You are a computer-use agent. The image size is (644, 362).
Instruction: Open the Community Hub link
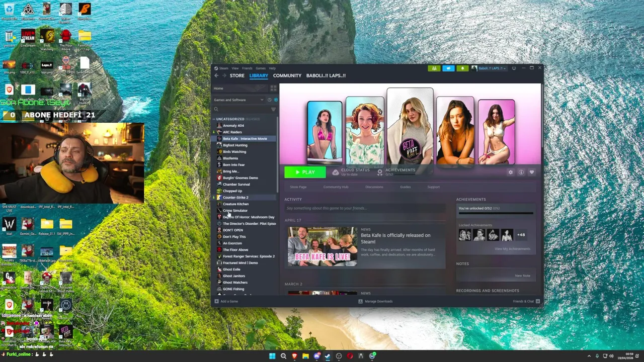pyautogui.click(x=336, y=187)
